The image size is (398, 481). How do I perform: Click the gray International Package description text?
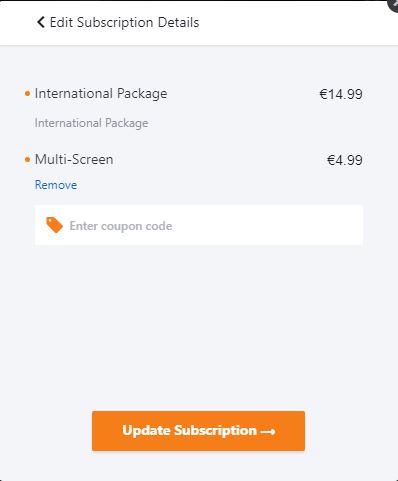pos(91,123)
